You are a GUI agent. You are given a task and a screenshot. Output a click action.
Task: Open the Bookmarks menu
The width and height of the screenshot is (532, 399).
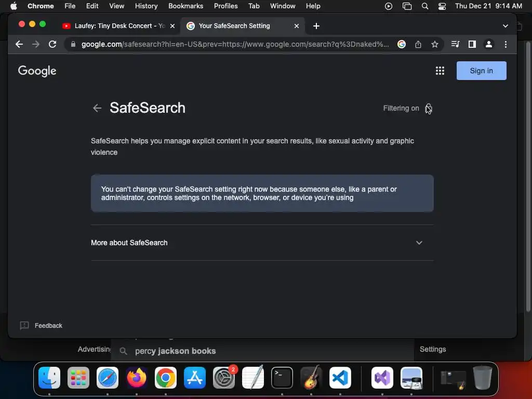185,6
